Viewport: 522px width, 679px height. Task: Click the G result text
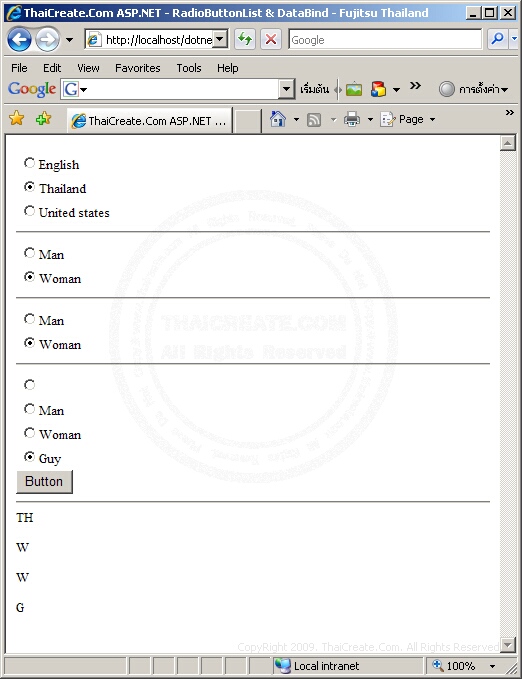coord(20,608)
